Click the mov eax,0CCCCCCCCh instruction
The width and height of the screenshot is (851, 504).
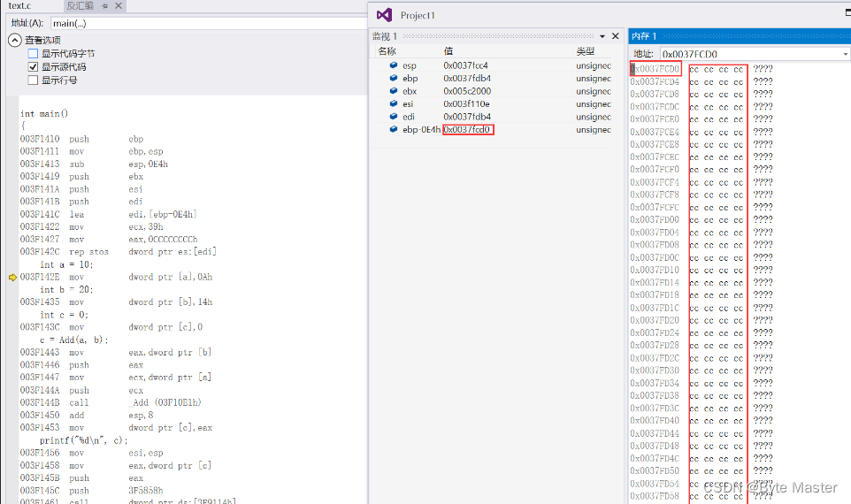click(x=109, y=240)
